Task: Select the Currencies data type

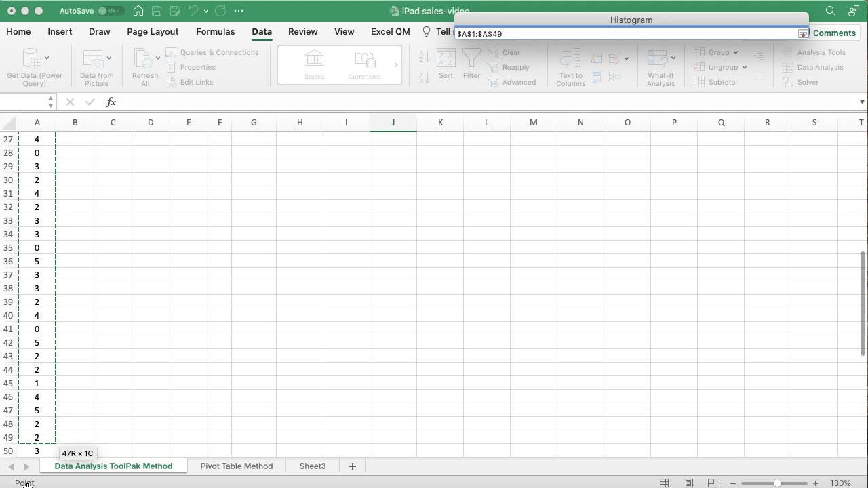Action: tap(365, 65)
